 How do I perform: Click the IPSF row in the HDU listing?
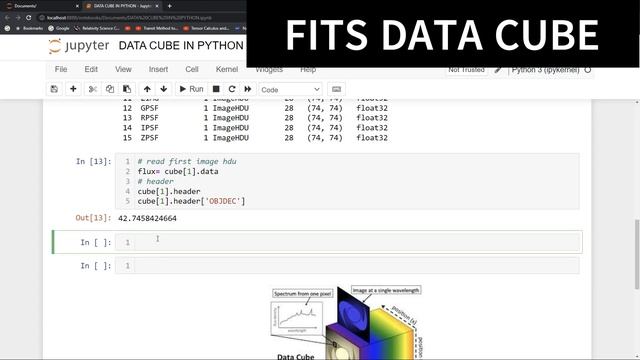click(255, 128)
